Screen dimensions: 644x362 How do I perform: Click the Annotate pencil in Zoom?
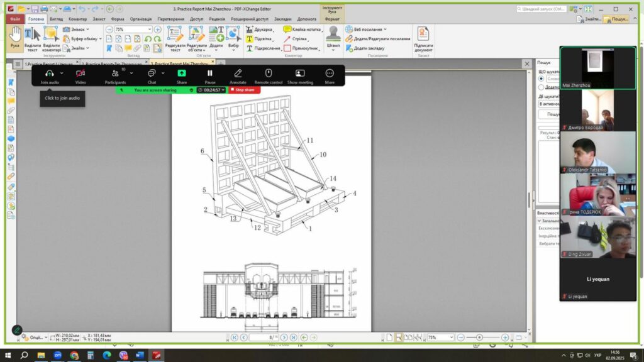238,76
